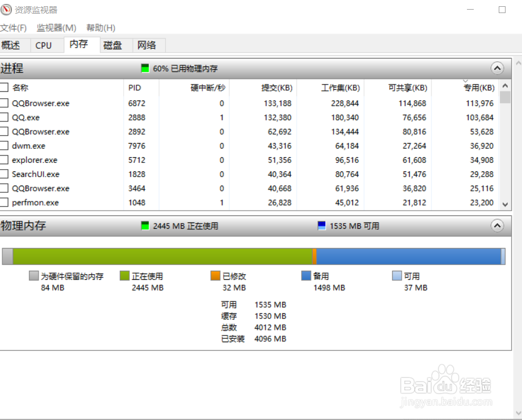Viewport: 522px width, 420px height.
Task: Check the select-all box next to 名称
Action: [4, 87]
